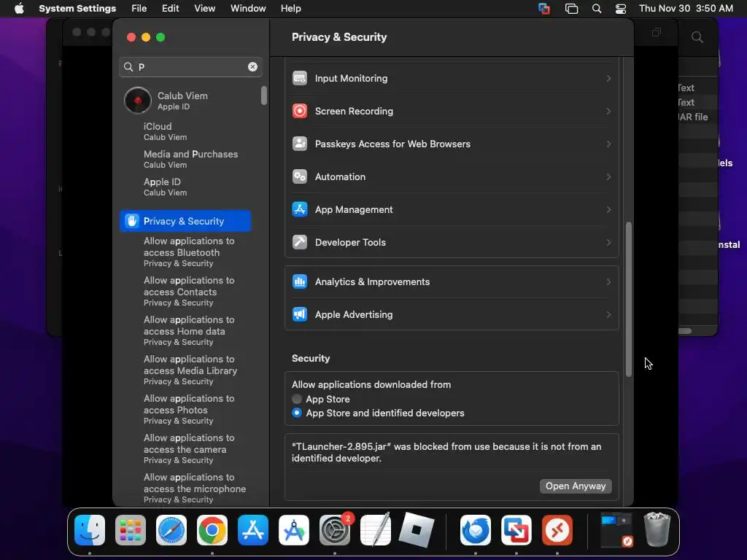Image resolution: width=747 pixels, height=560 pixels.
Task: Clear the sidebar search with the X icon
Action: (252, 66)
